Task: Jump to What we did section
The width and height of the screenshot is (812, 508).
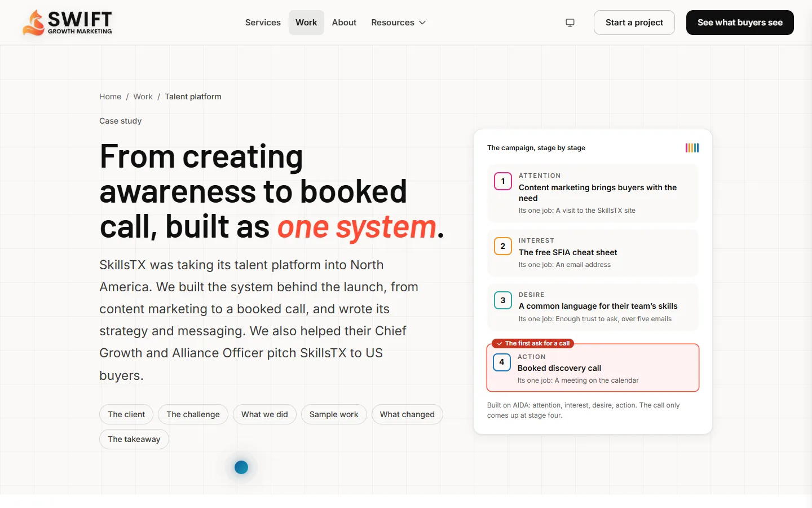Action: tap(264, 414)
